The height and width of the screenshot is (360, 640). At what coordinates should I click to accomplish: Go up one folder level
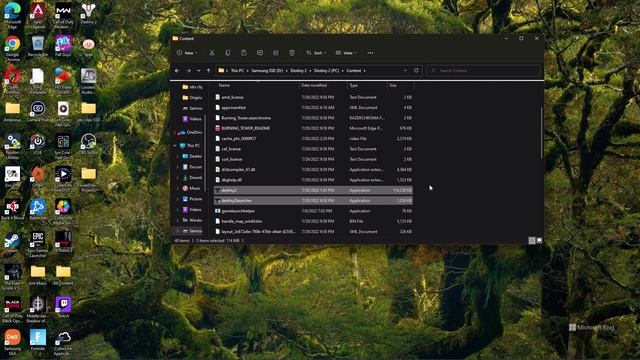pos(209,71)
